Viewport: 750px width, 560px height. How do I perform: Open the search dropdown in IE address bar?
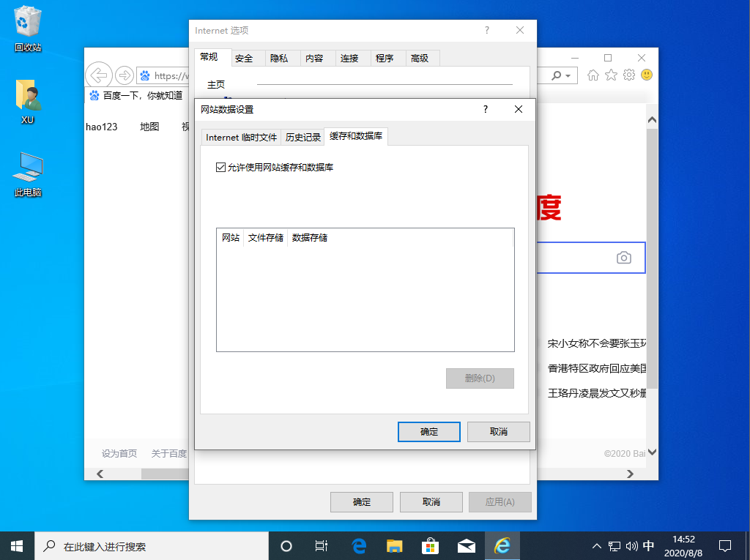[566, 75]
